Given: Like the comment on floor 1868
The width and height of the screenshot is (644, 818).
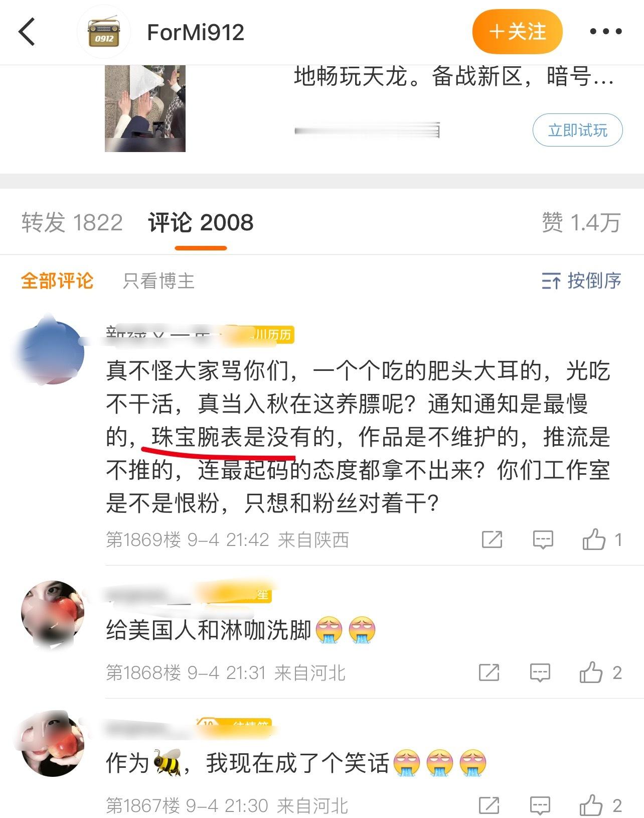Looking at the screenshot, I should click(601, 673).
